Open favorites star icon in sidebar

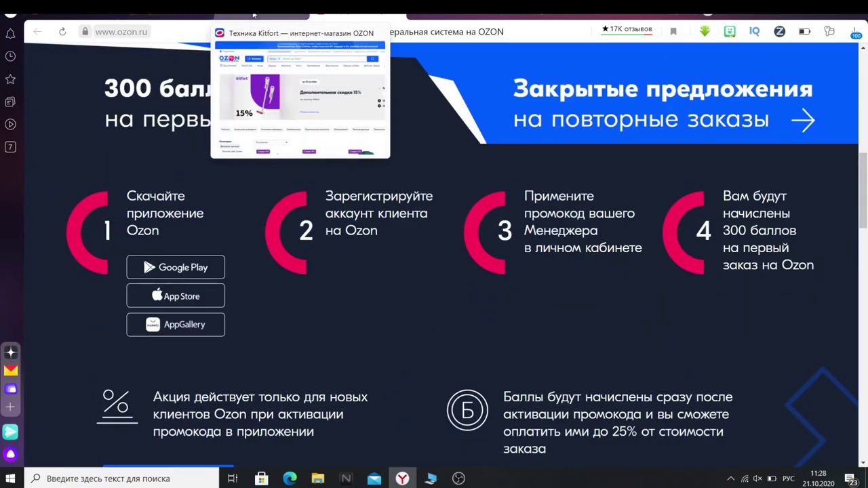click(x=10, y=79)
